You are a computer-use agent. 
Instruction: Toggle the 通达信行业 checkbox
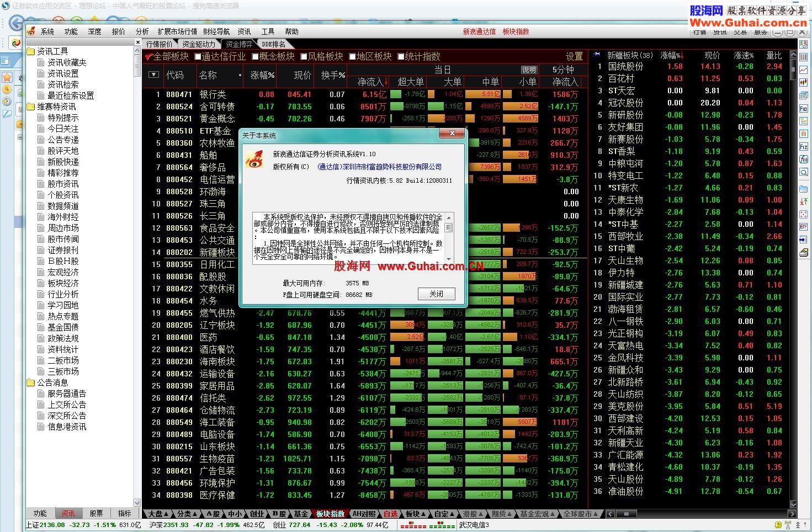coord(198,56)
